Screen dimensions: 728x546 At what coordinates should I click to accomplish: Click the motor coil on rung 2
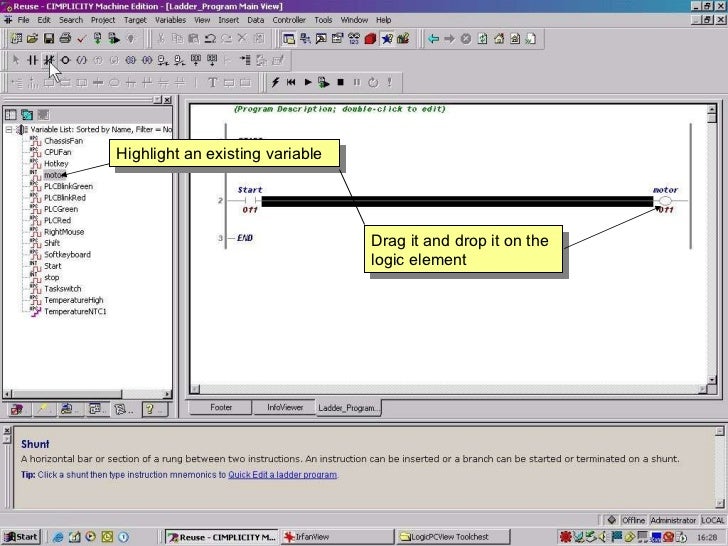tap(665, 201)
